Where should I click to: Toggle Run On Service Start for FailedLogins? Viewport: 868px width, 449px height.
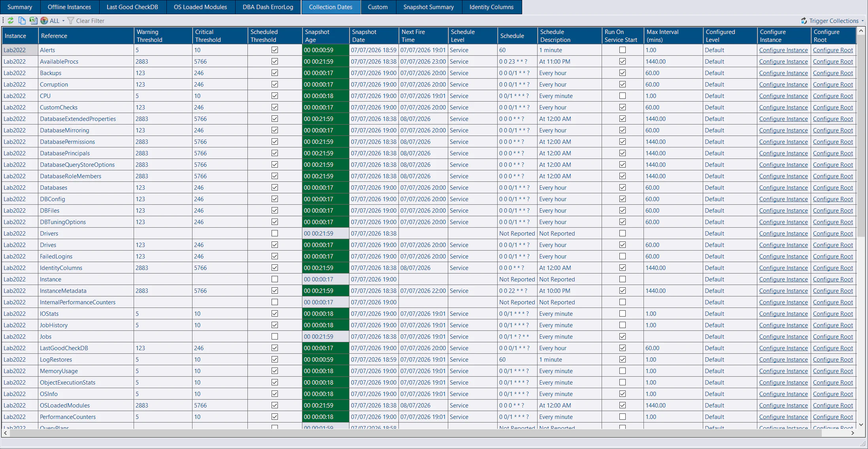(623, 256)
